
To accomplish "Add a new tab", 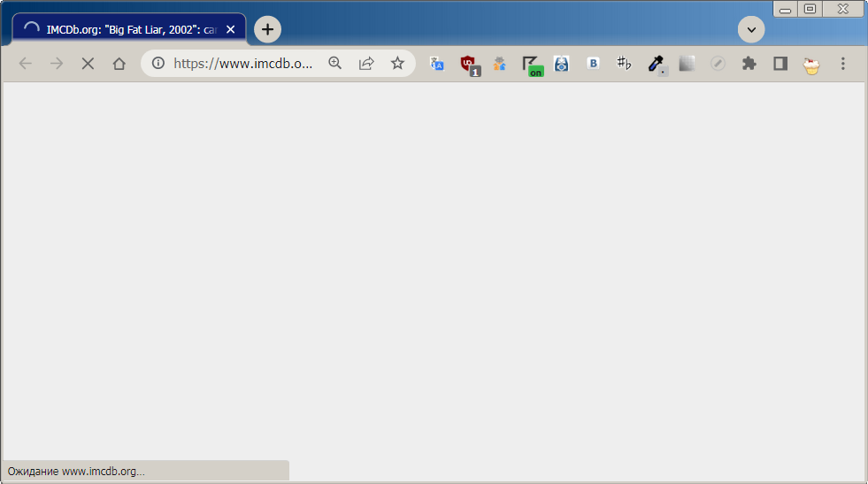I will pyautogui.click(x=267, y=29).
